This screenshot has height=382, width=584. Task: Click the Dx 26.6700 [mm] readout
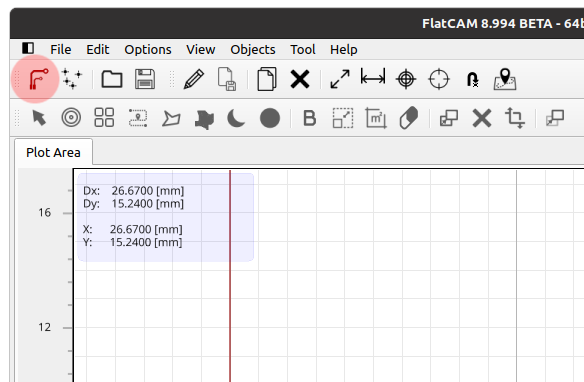coord(133,191)
